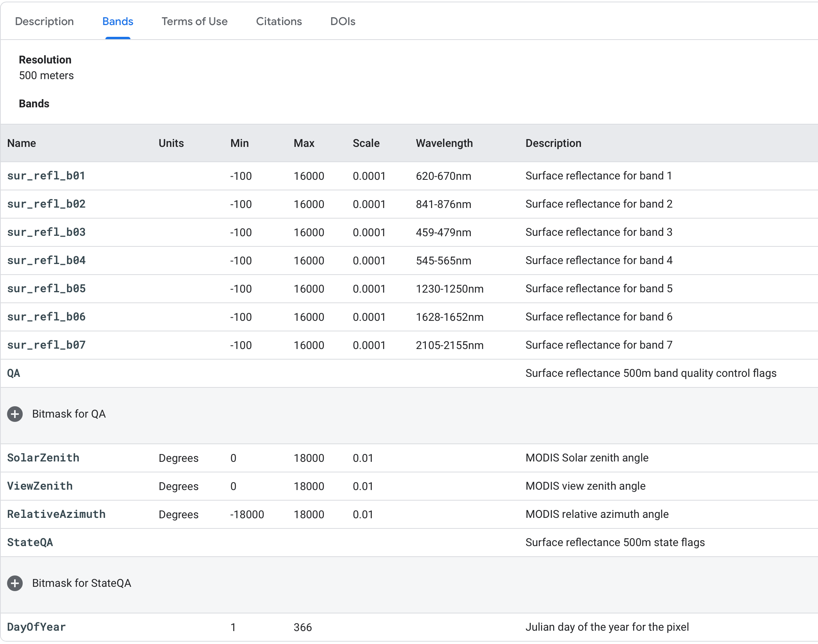This screenshot has height=644, width=818.
Task: Click the DayOfYear band name
Action: pyautogui.click(x=36, y=627)
